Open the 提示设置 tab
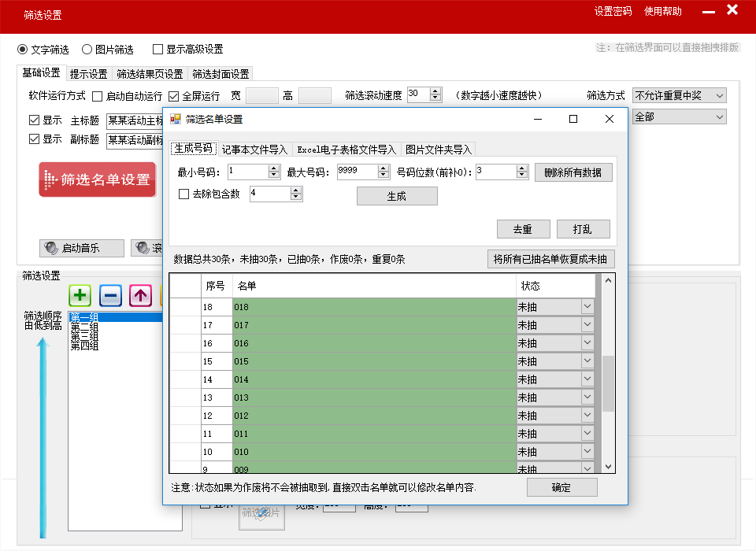Image resolution: width=756 pixels, height=551 pixels. (88, 74)
